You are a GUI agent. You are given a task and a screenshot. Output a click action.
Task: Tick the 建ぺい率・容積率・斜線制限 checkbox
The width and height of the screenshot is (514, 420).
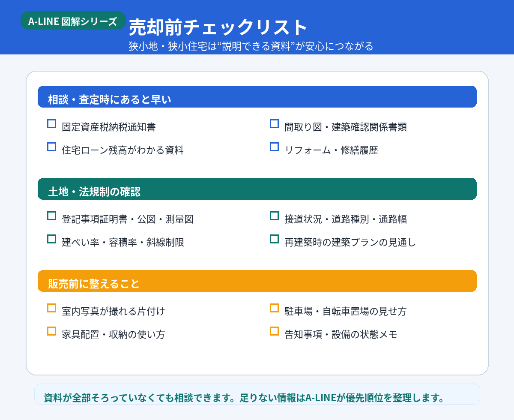51,239
